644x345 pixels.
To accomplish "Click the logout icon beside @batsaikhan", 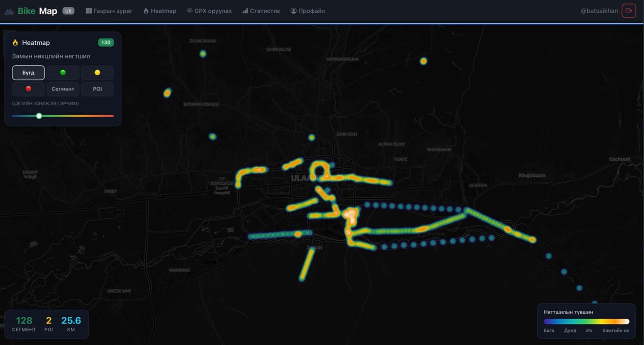I will pyautogui.click(x=629, y=11).
